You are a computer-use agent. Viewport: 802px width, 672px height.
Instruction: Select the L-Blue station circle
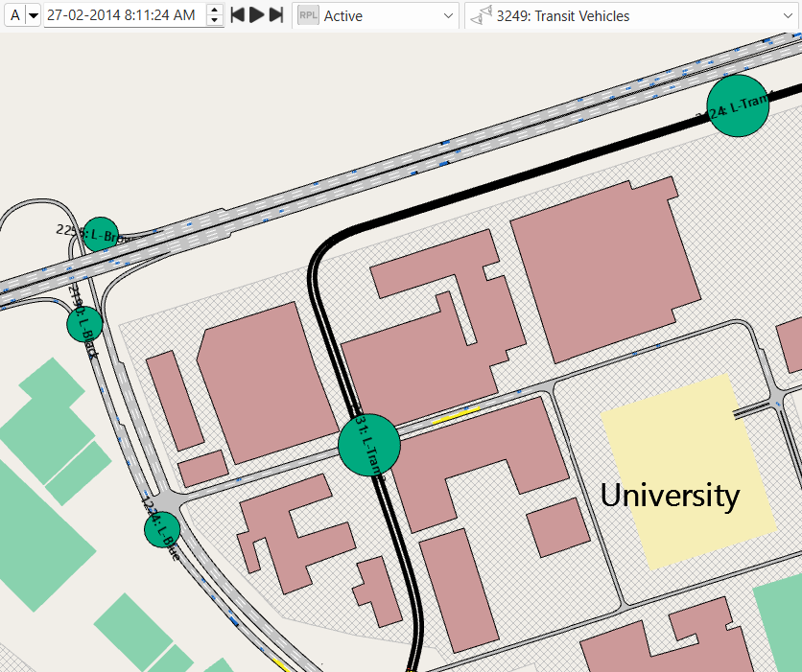click(x=162, y=529)
